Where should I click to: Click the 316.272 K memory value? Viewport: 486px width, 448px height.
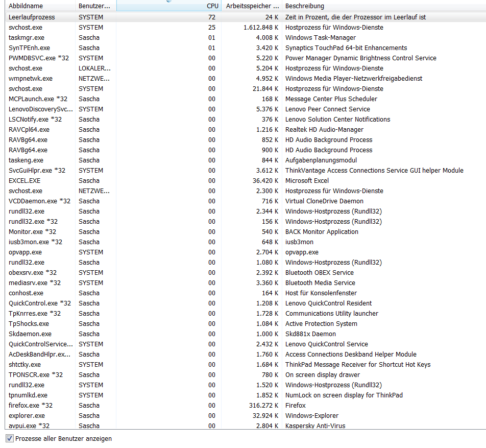[x=263, y=406]
